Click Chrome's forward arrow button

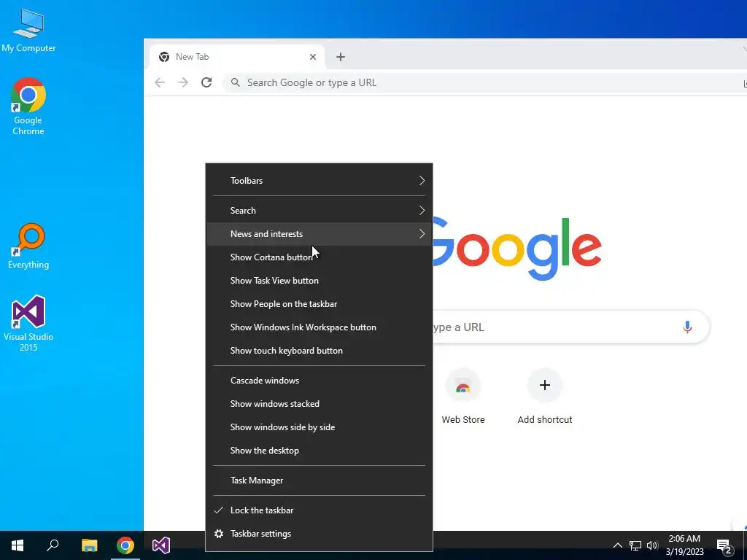183,83
